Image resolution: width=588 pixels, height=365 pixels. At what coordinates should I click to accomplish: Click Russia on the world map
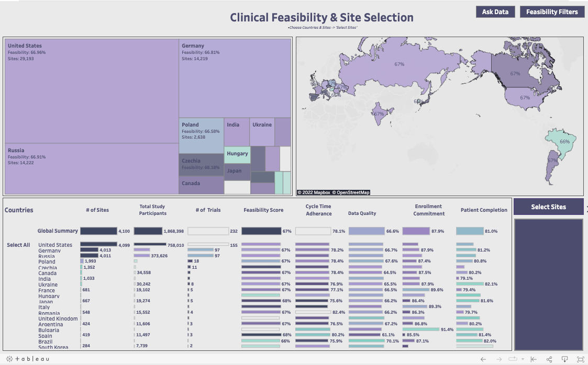399,64
